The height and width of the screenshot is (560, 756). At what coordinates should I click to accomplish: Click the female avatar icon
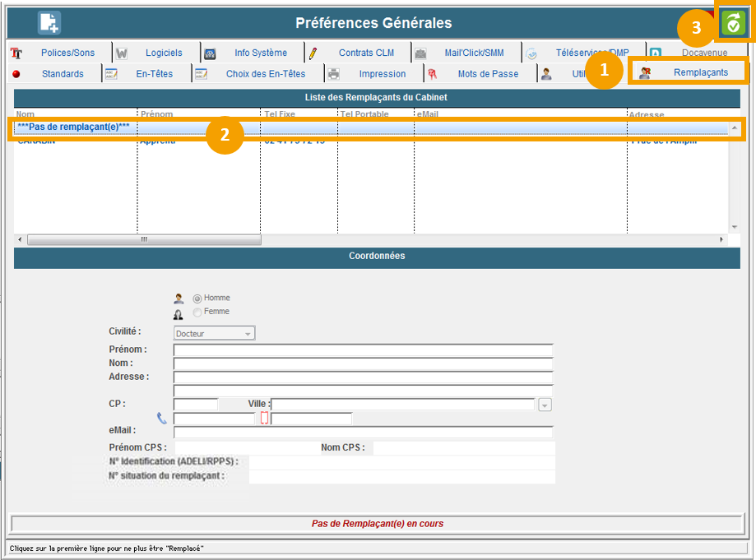pos(179,315)
